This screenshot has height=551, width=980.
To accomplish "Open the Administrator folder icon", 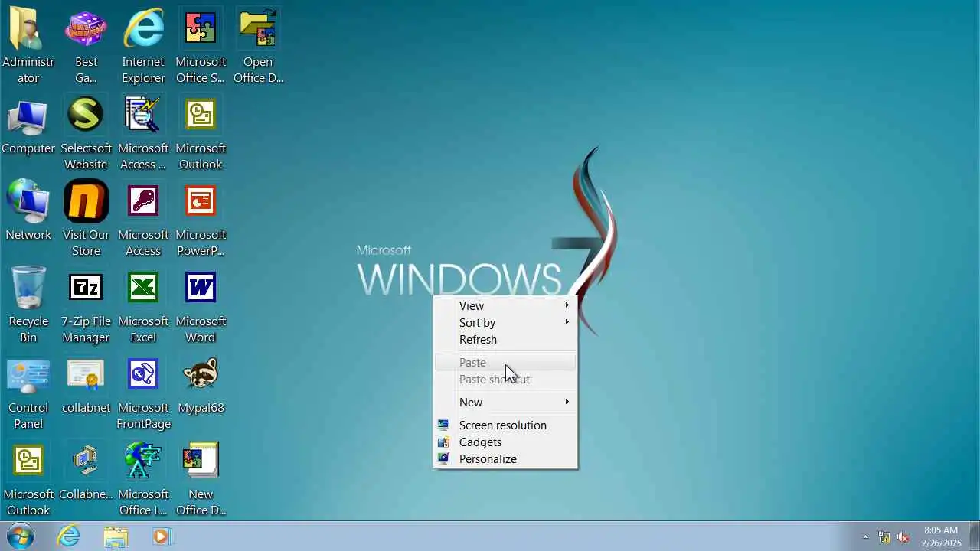I will [x=28, y=46].
